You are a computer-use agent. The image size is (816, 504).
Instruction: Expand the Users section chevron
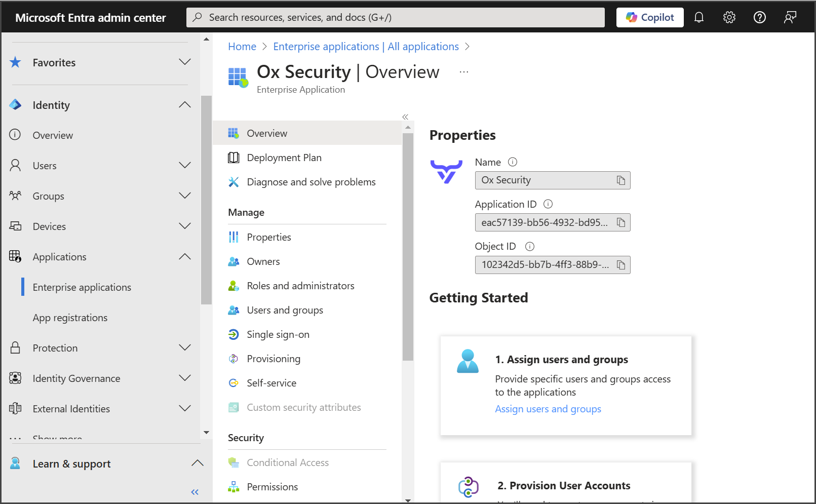pyautogui.click(x=185, y=166)
